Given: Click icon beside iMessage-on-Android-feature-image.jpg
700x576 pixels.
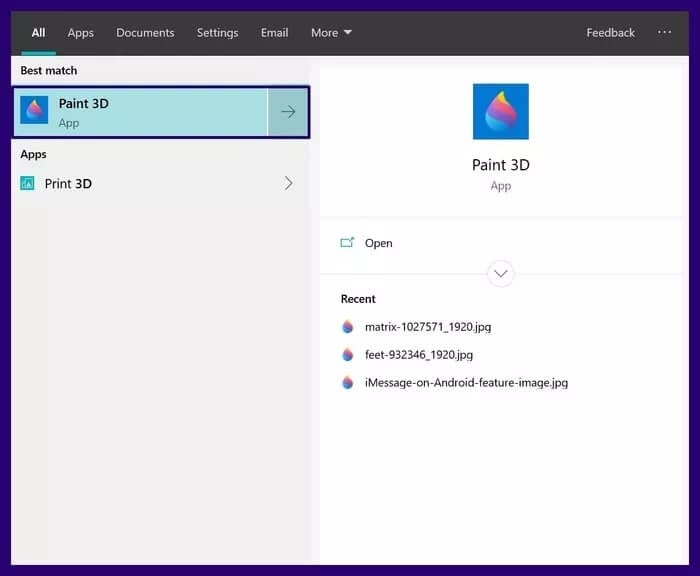Looking at the screenshot, I should pos(347,383).
